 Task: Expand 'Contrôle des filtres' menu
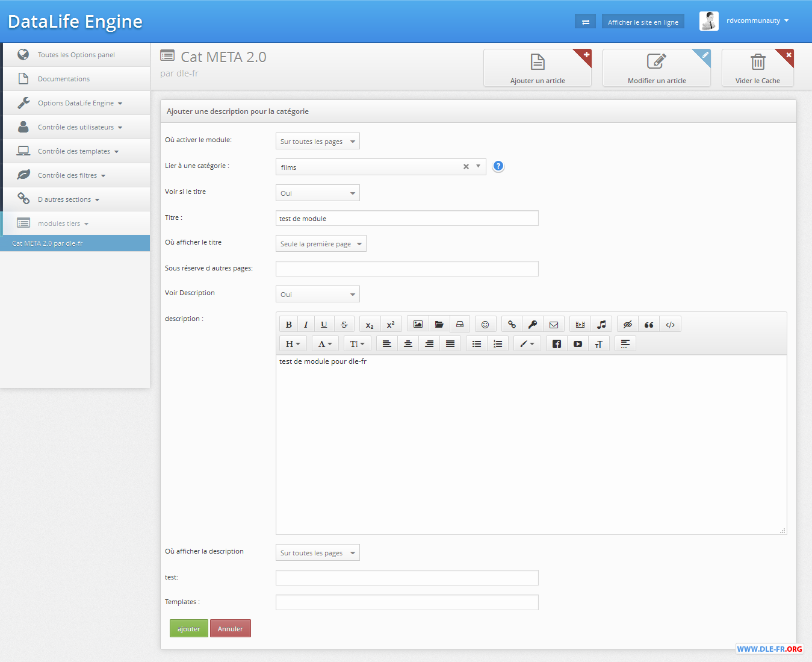75,175
